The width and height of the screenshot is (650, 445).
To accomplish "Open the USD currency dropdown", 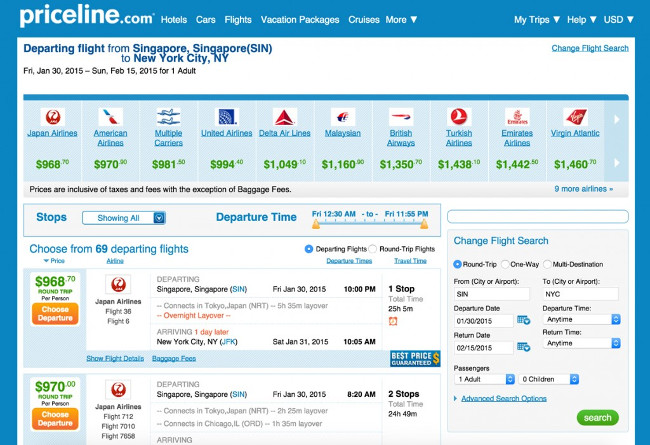I will (x=618, y=19).
